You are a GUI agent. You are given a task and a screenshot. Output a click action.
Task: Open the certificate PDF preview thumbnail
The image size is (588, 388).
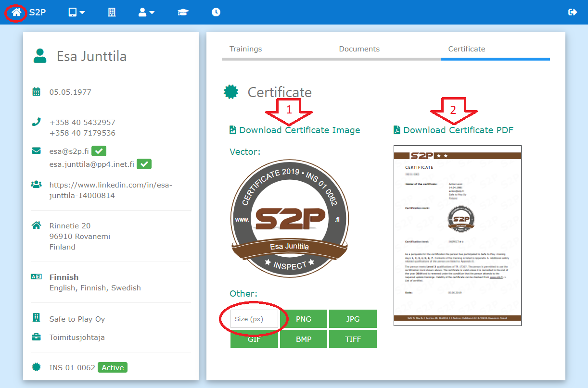(458, 236)
